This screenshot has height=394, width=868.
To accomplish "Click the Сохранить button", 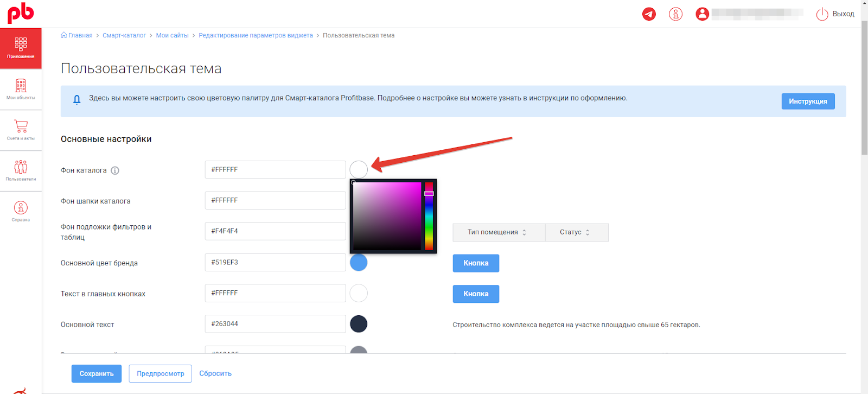I will click(97, 373).
